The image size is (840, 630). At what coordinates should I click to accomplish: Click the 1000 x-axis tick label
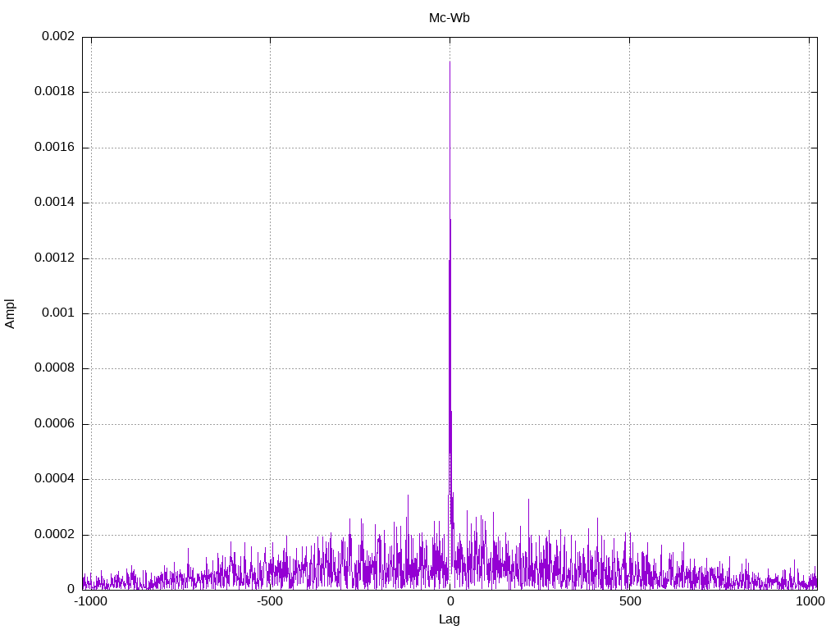pos(809,601)
